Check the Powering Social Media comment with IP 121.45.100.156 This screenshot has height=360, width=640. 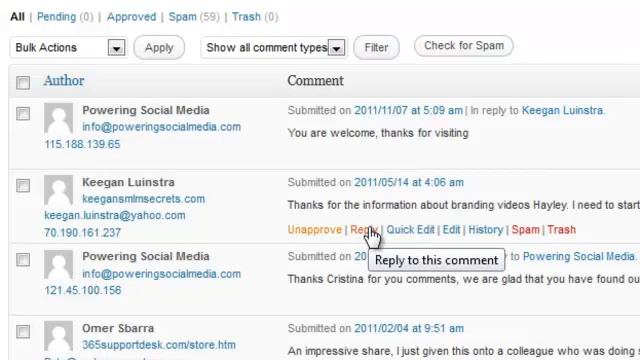tap(23, 260)
